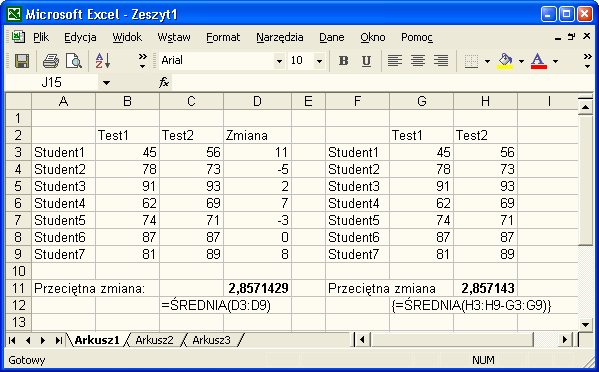Viewport: 599px width, 372px height.
Task: Click the Insert Function fx icon
Action: pos(164,82)
